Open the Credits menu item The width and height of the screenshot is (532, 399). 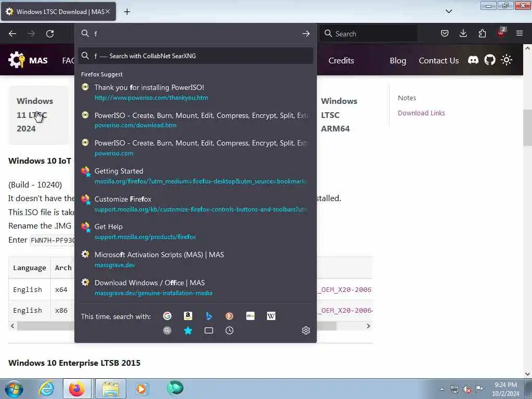pos(341,60)
